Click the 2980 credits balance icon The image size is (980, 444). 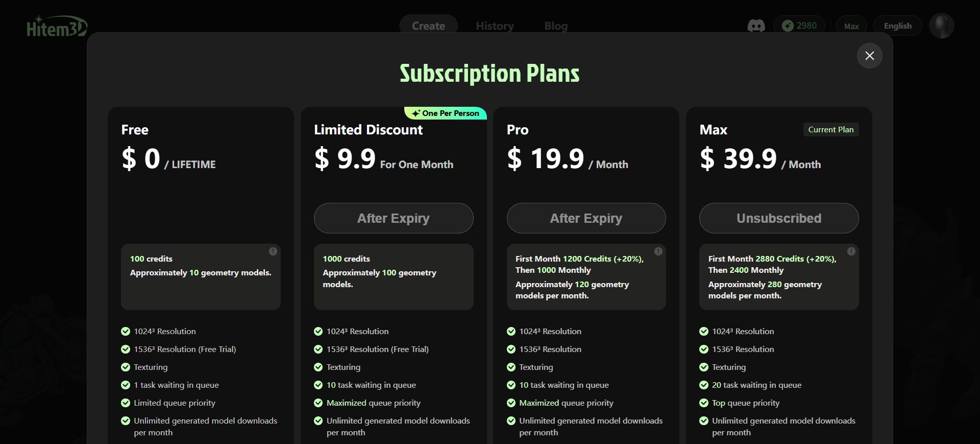point(788,26)
